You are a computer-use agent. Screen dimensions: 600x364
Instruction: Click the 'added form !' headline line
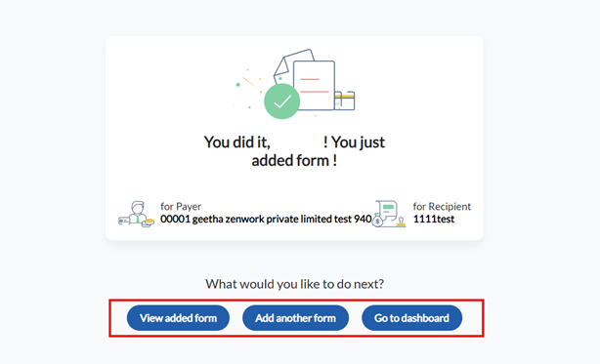[294, 160]
